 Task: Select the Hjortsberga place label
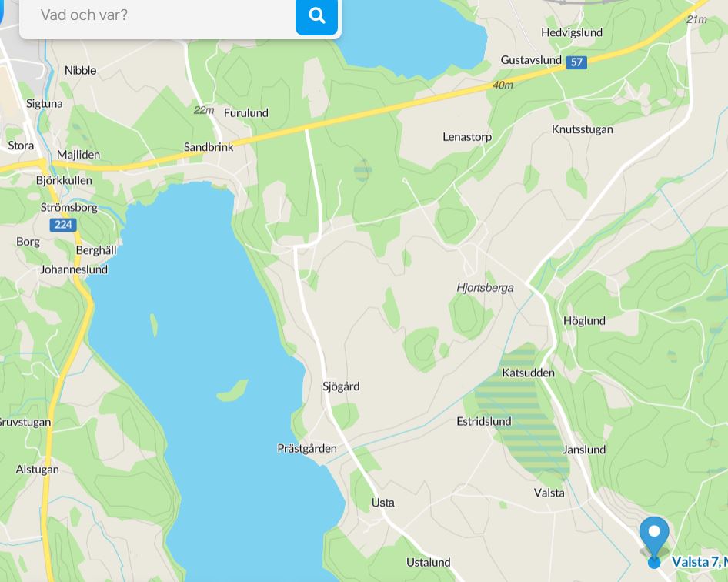[x=485, y=288]
